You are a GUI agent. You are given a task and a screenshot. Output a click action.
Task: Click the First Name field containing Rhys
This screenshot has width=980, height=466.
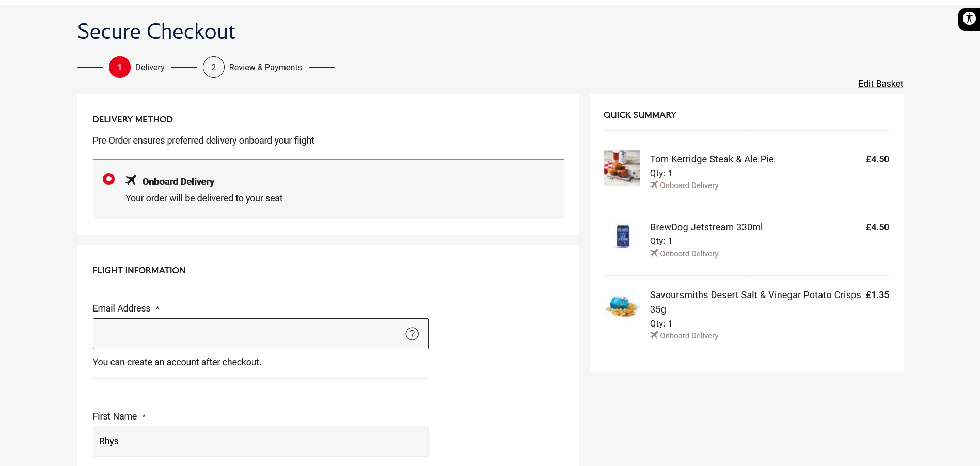(x=260, y=441)
